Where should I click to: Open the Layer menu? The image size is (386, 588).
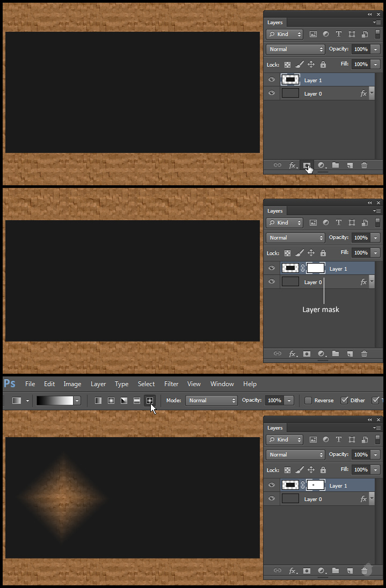coord(98,384)
